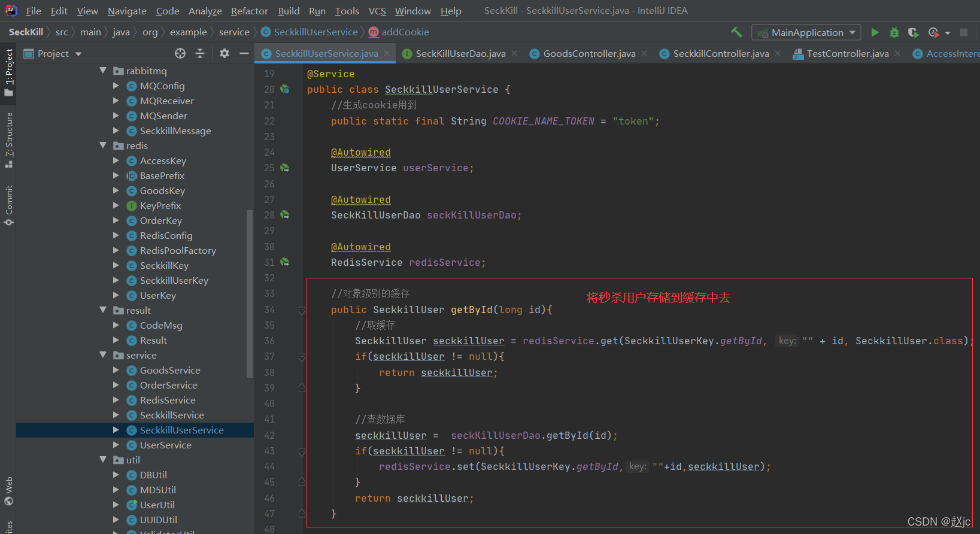Viewport: 980px width, 534px height.
Task: Hide the Project panel with minus icon
Action: (x=244, y=53)
